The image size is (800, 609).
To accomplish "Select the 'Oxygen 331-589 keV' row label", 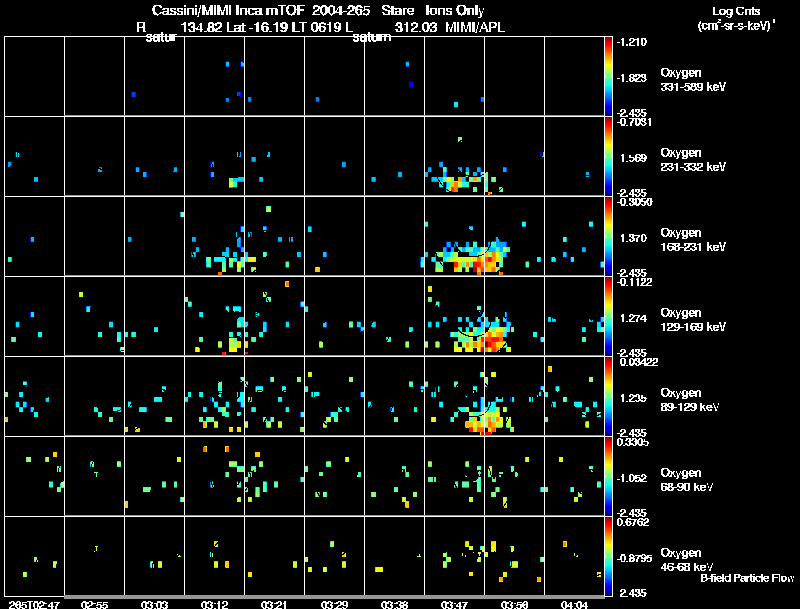I will [693, 80].
